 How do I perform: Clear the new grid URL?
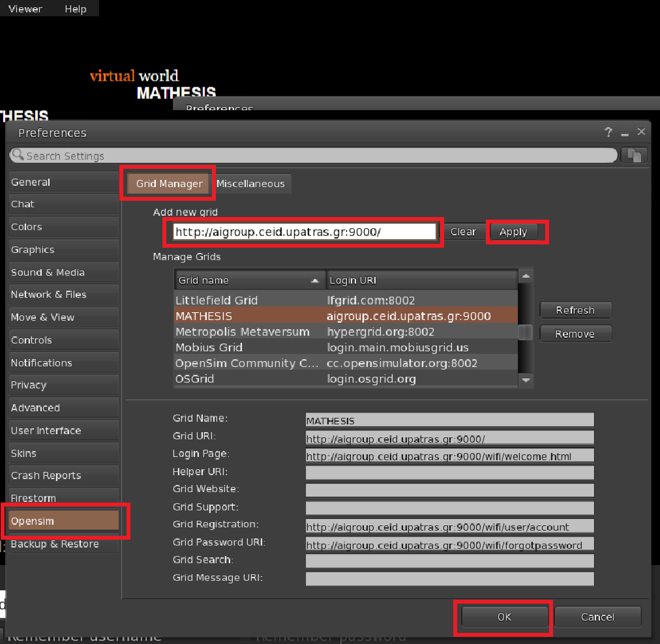[463, 232]
